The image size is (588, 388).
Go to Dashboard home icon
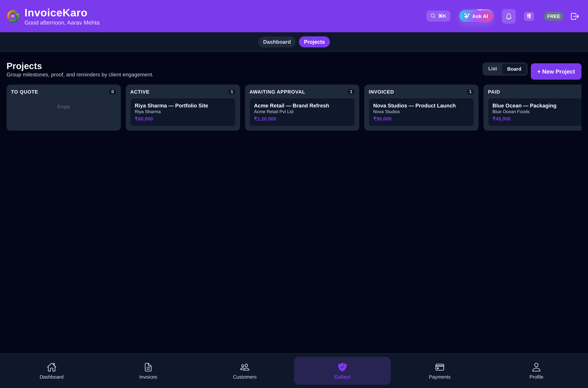[x=51, y=367]
